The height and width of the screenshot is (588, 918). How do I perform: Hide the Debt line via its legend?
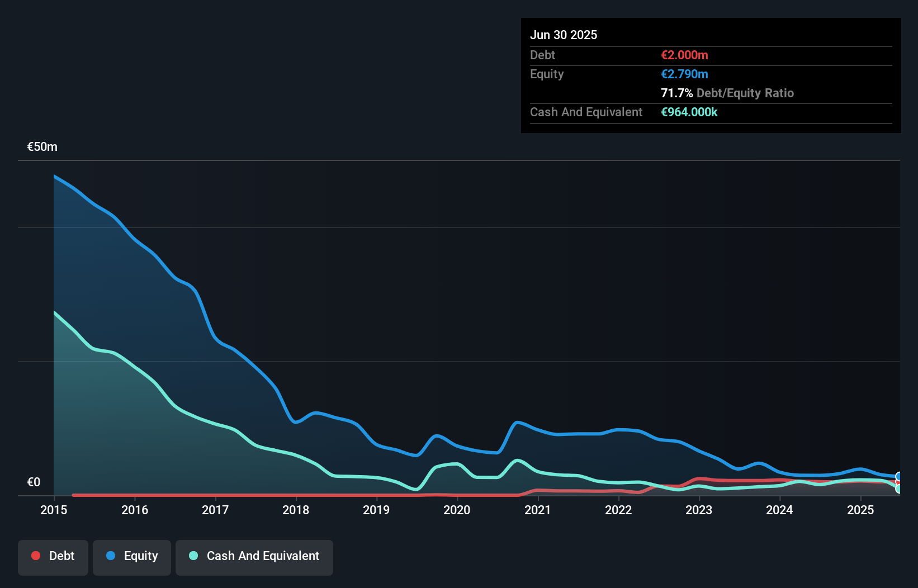(53, 556)
